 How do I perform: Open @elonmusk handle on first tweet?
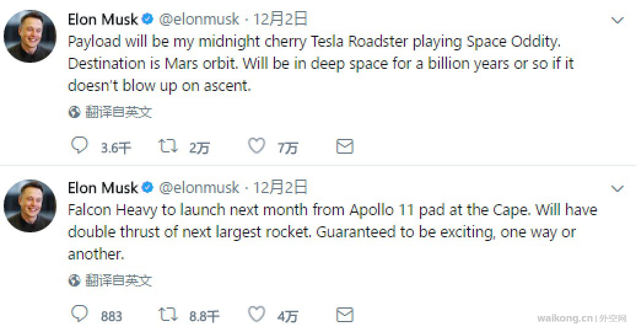(x=199, y=19)
